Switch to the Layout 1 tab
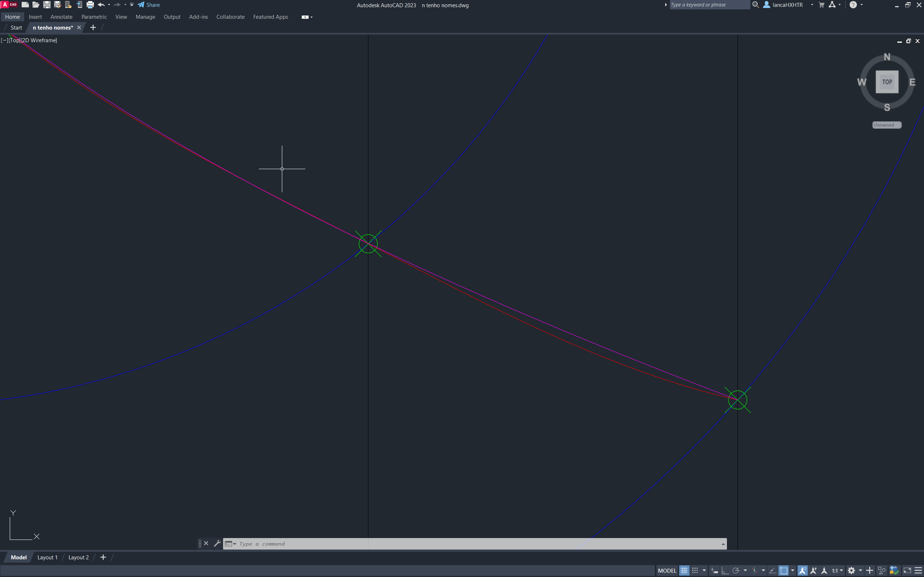 [x=47, y=557]
